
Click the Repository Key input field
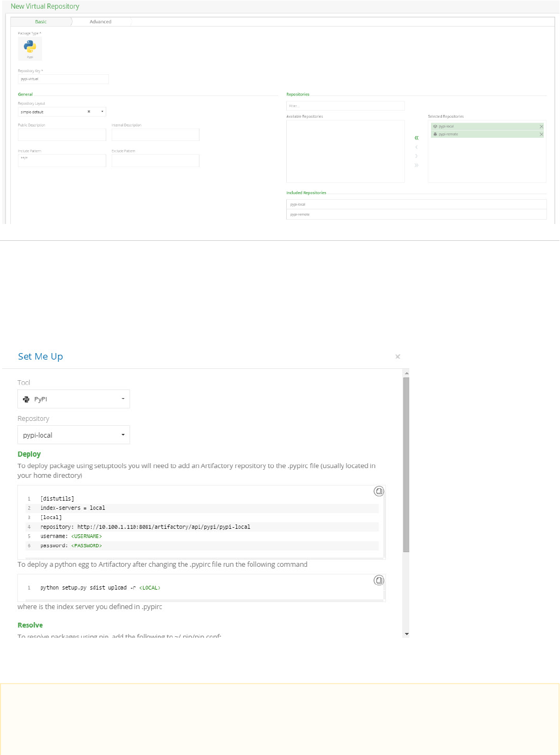63,79
